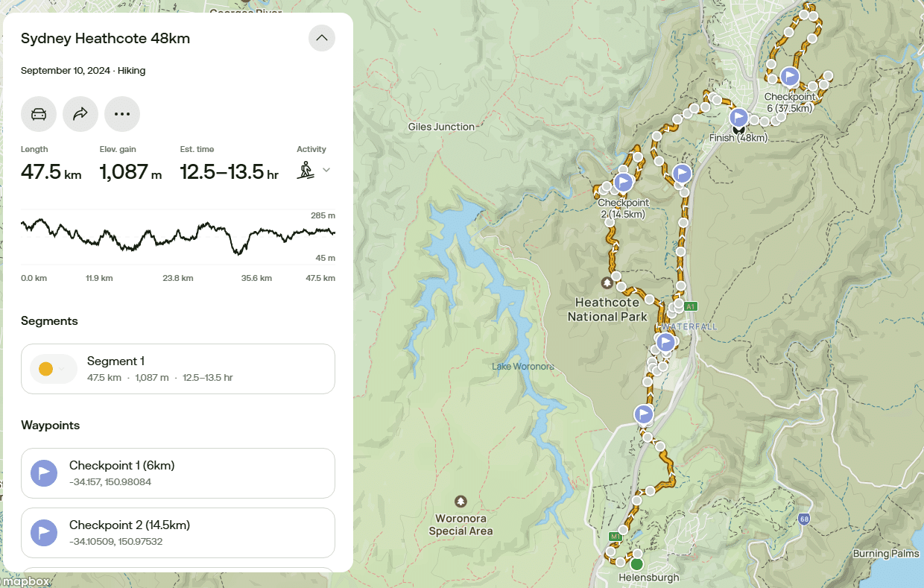Viewport: 924px width, 588px height.
Task: Click the Giles Junction map label
Action: click(441, 127)
